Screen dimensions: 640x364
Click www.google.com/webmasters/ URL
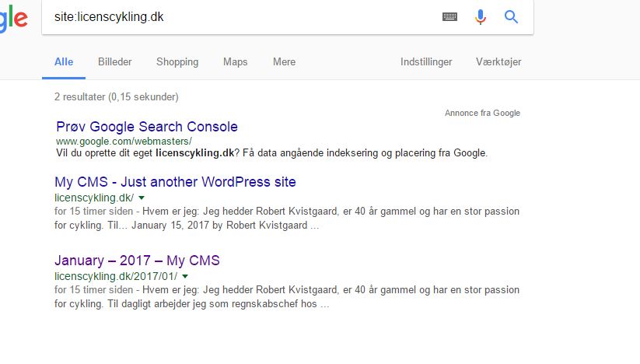pos(124,142)
